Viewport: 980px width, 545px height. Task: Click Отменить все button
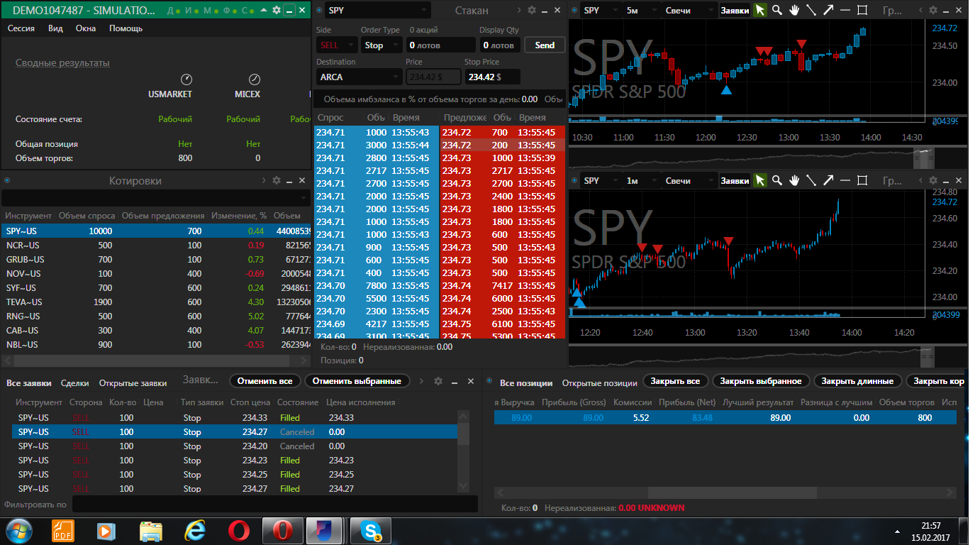coord(265,381)
